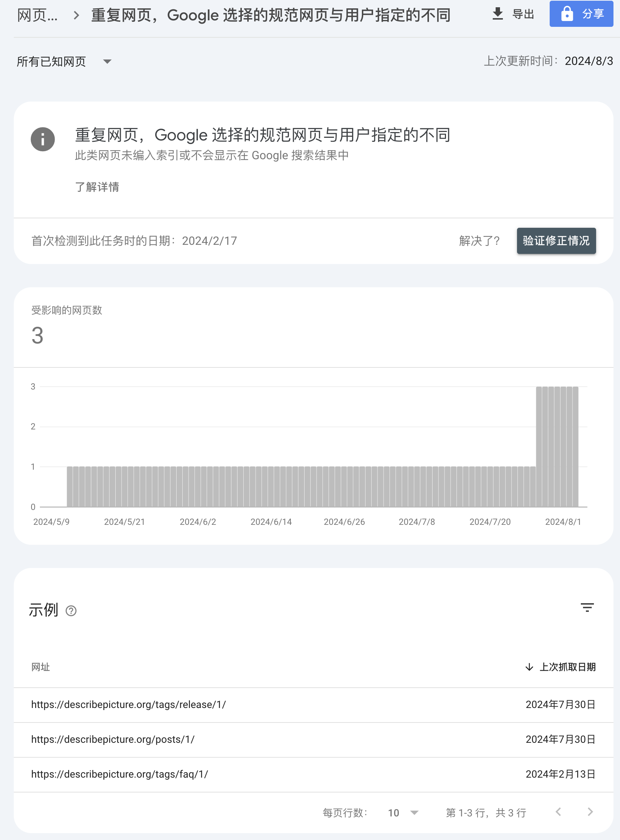Click the 网页… breadcrumb link
This screenshot has width=620, height=840.
pos(37,15)
